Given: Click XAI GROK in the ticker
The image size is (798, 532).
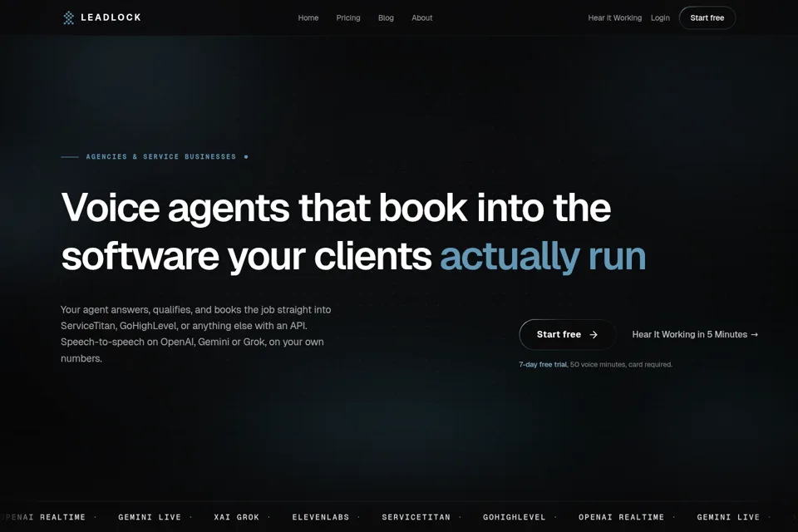Looking at the screenshot, I should point(237,517).
